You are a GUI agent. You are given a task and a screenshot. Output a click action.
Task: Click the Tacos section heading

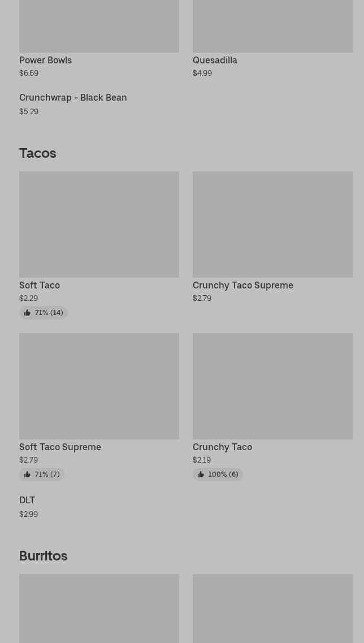[x=37, y=153]
